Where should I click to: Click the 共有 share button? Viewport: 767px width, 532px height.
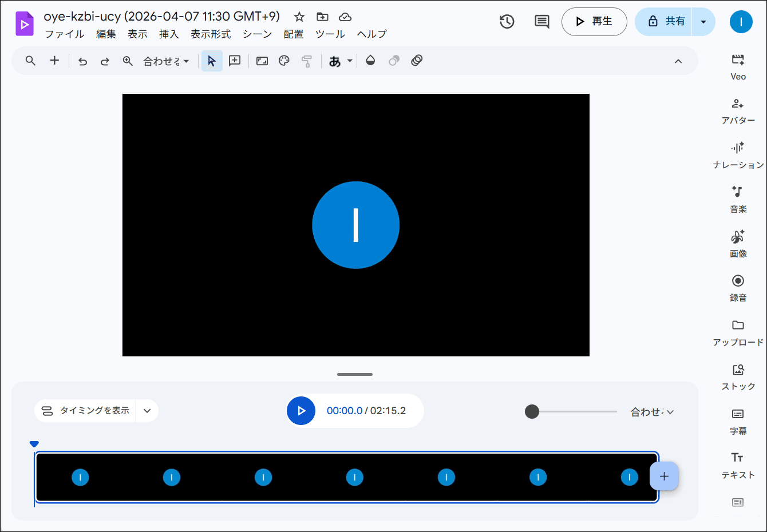point(664,22)
